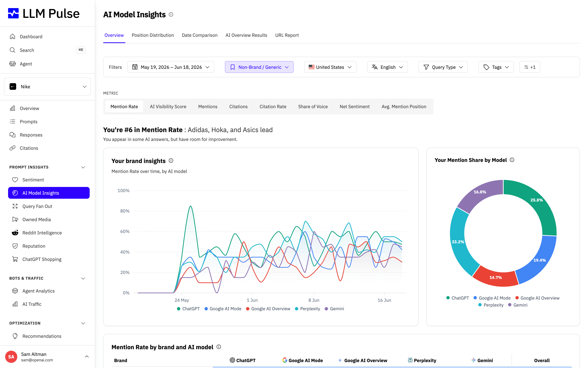Select Avg. Mention Position metric
The width and height of the screenshot is (588, 368).
[x=404, y=106]
